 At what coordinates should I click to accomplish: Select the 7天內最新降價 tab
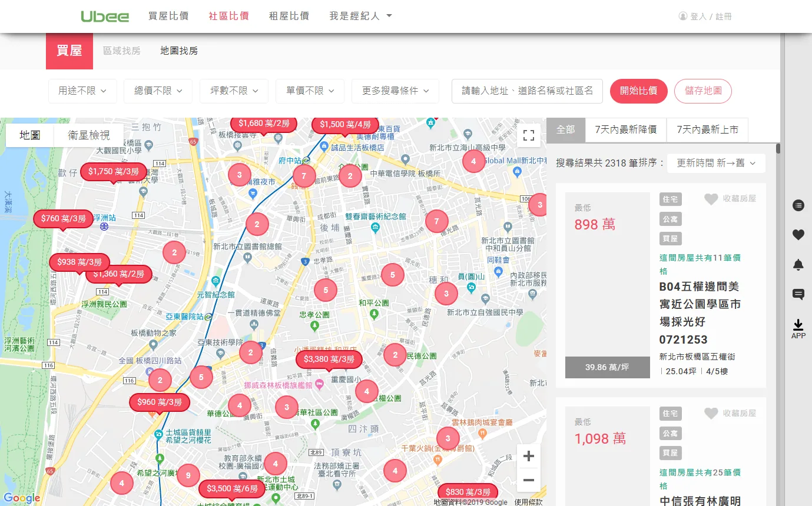coord(626,129)
